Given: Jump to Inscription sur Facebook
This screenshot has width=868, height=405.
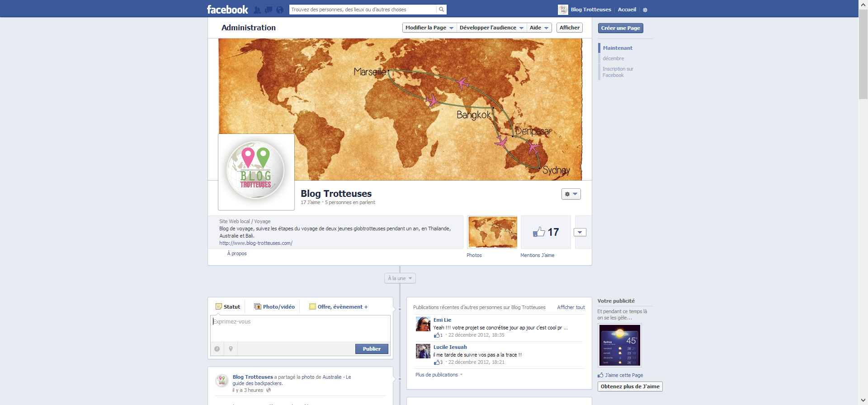Looking at the screenshot, I should pyautogui.click(x=618, y=72).
